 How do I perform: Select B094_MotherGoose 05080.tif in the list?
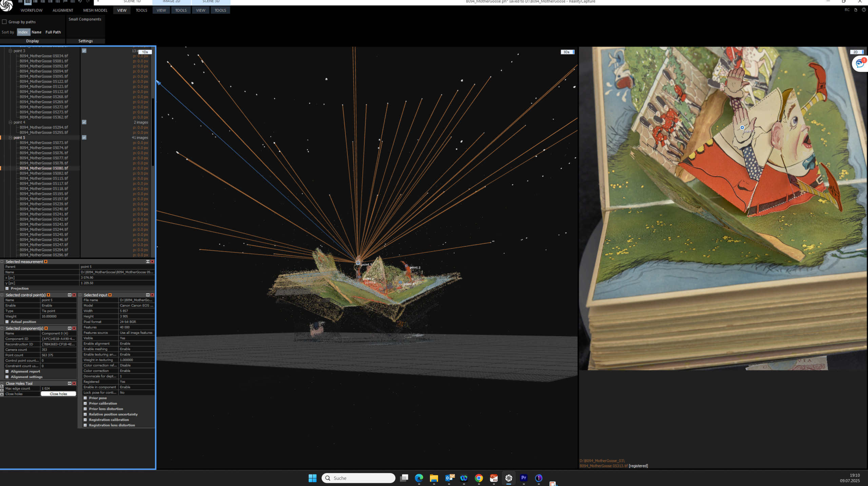pos(44,168)
